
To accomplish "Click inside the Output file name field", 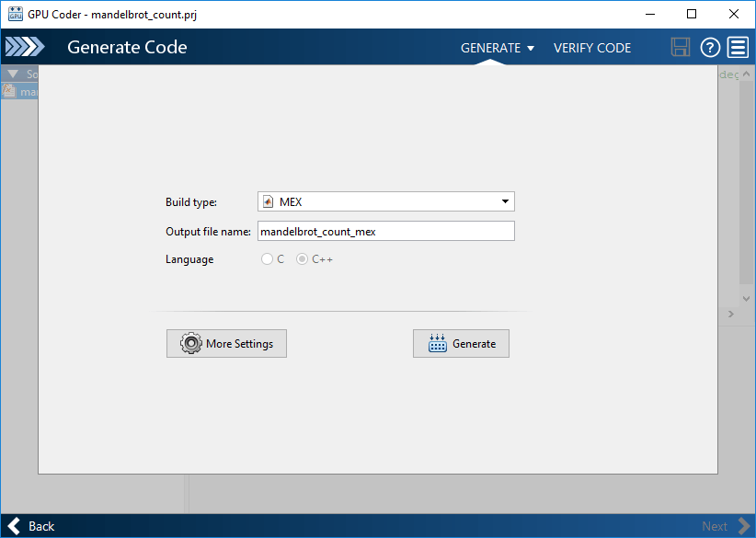I will (385, 230).
